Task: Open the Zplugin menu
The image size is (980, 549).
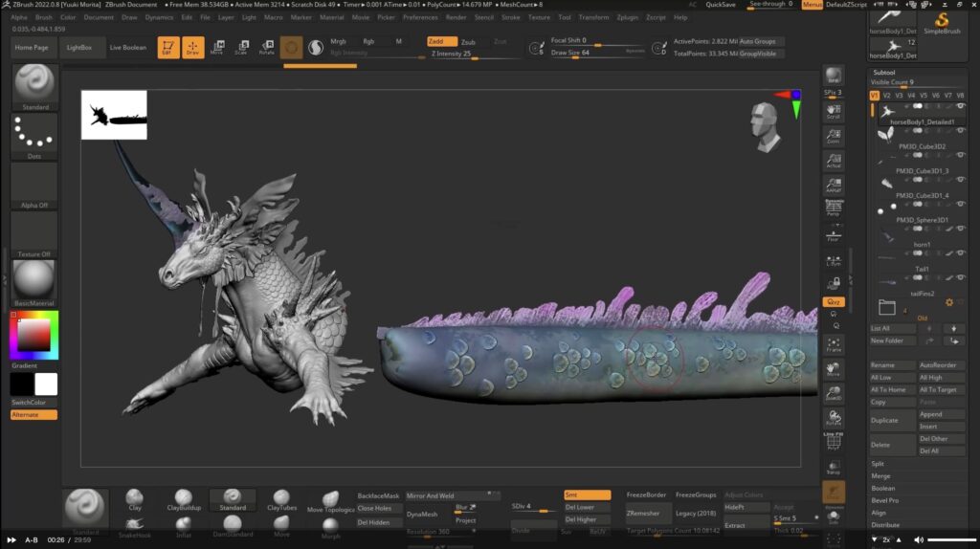Action: 628,17
